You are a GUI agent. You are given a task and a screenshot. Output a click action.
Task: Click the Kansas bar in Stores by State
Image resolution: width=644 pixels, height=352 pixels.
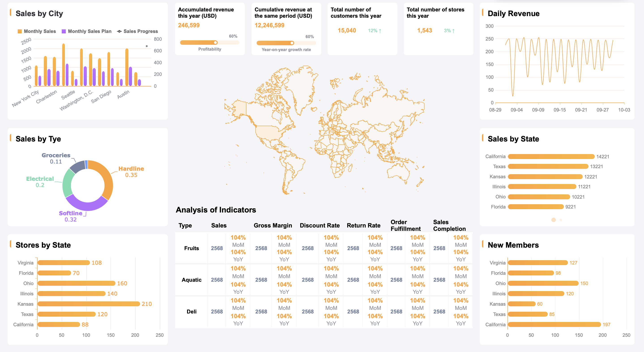point(89,304)
